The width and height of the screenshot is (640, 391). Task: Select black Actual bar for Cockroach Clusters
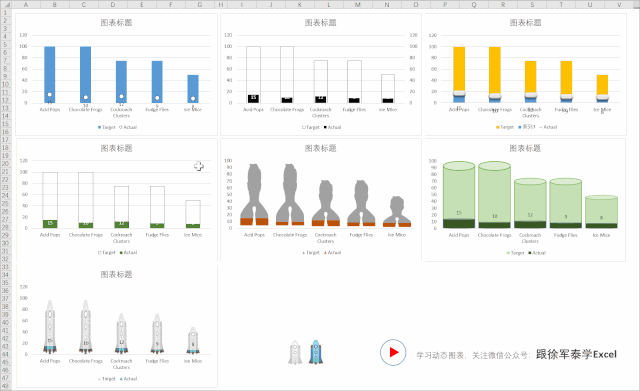click(x=320, y=99)
